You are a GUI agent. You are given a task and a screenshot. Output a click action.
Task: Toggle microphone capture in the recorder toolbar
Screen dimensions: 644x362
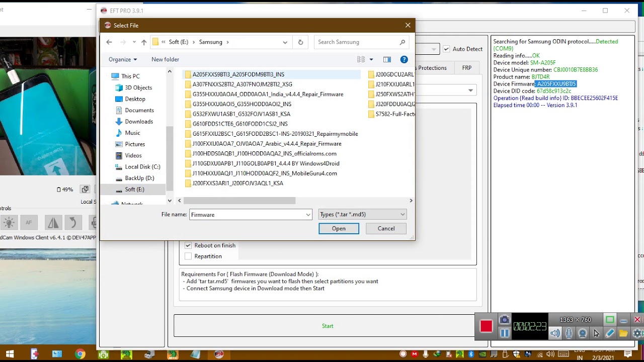tap(569, 333)
